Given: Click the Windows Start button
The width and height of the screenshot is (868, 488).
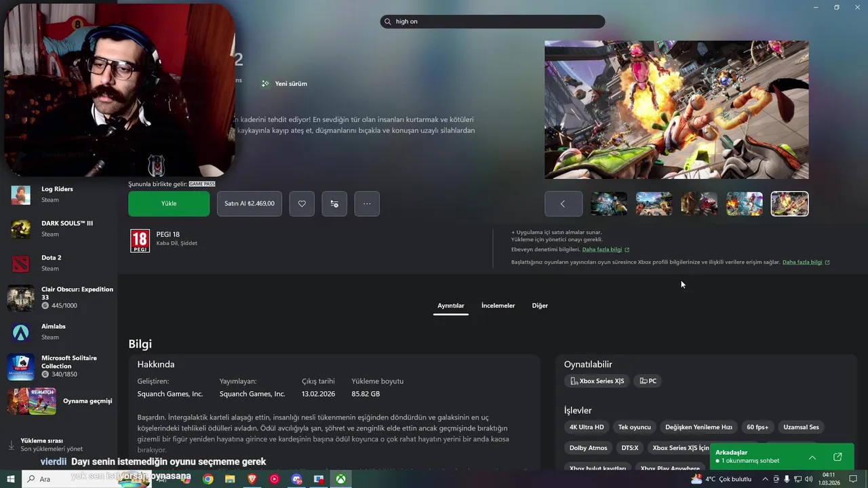Looking at the screenshot, I should click(10, 479).
